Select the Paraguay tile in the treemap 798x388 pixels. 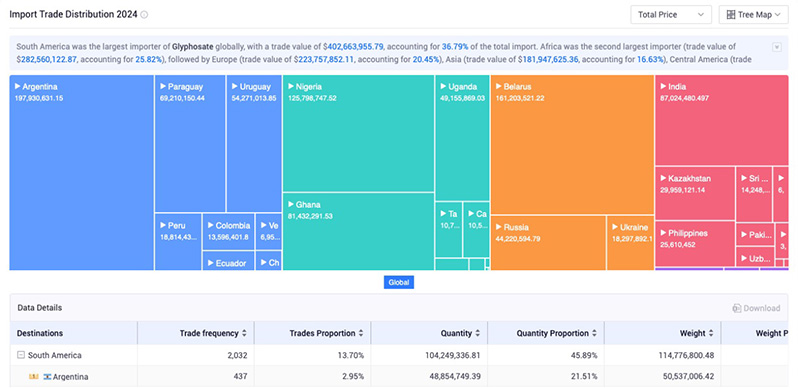click(x=190, y=144)
